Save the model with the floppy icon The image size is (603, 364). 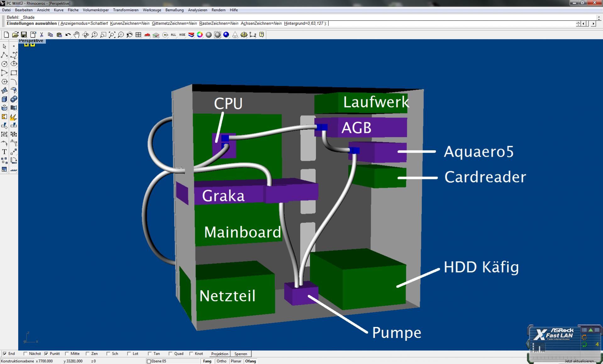pyautogui.click(x=24, y=35)
